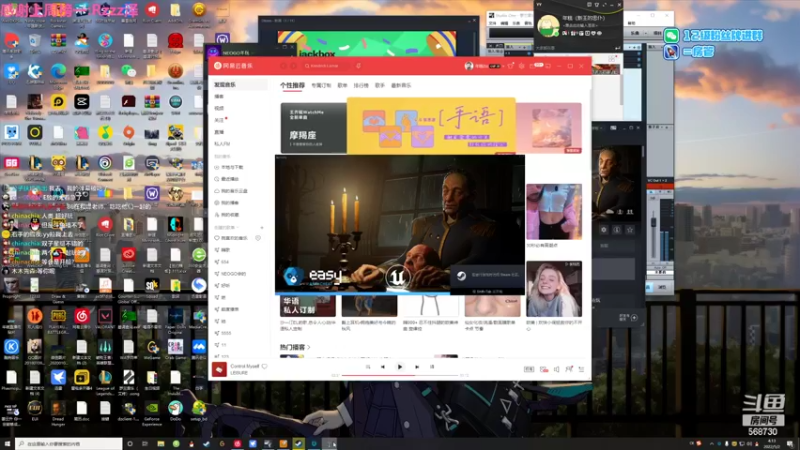Viewport: 800px width, 450px height.
Task: Open the play queue list icon
Action: (x=581, y=369)
